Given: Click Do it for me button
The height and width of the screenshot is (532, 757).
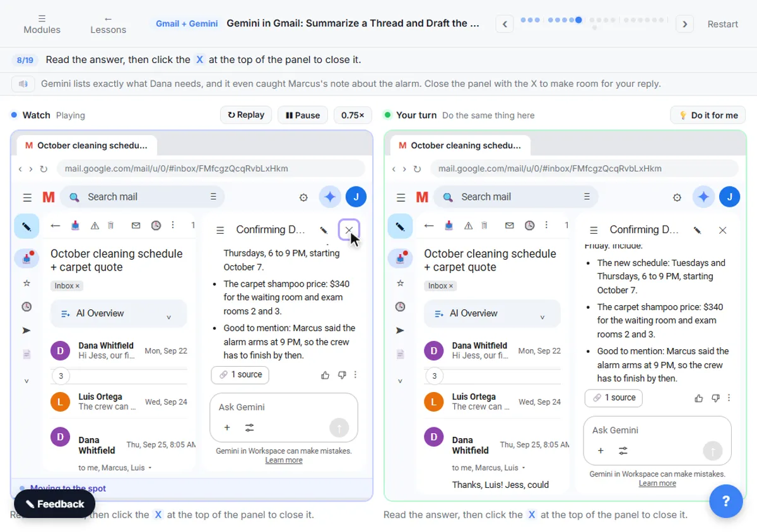Looking at the screenshot, I should coord(708,115).
